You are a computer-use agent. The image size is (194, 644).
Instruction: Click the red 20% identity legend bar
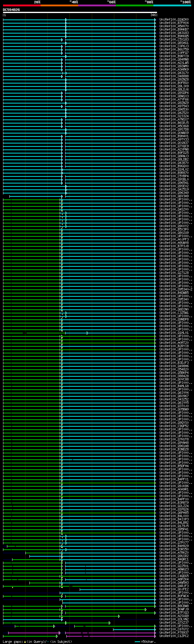point(22,5)
